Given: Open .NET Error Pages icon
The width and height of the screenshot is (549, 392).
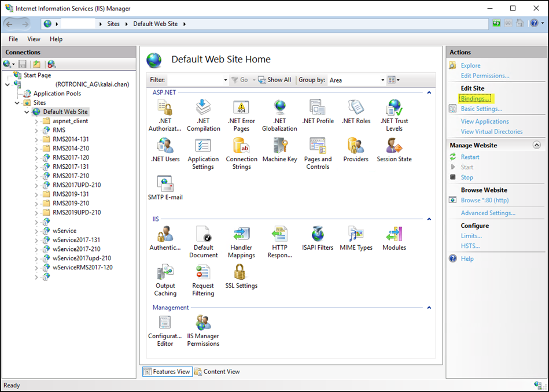Looking at the screenshot, I should (x=241, y=116).
